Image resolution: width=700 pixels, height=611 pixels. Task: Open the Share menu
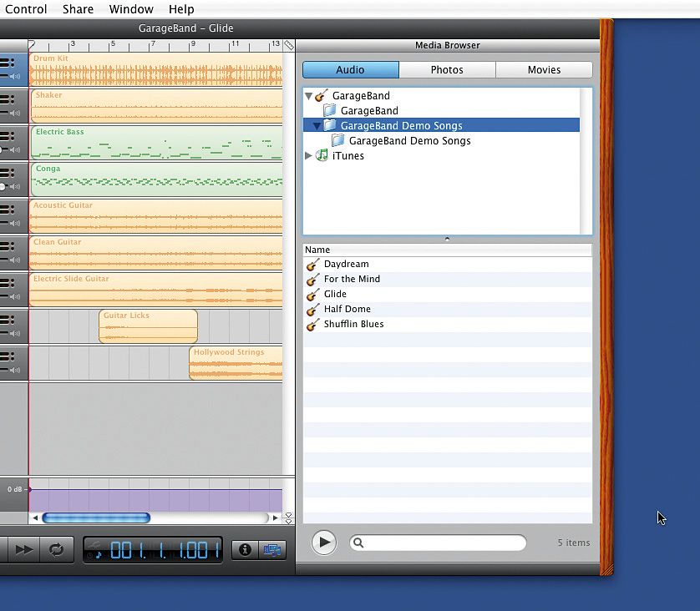click(x=78, y=9)
